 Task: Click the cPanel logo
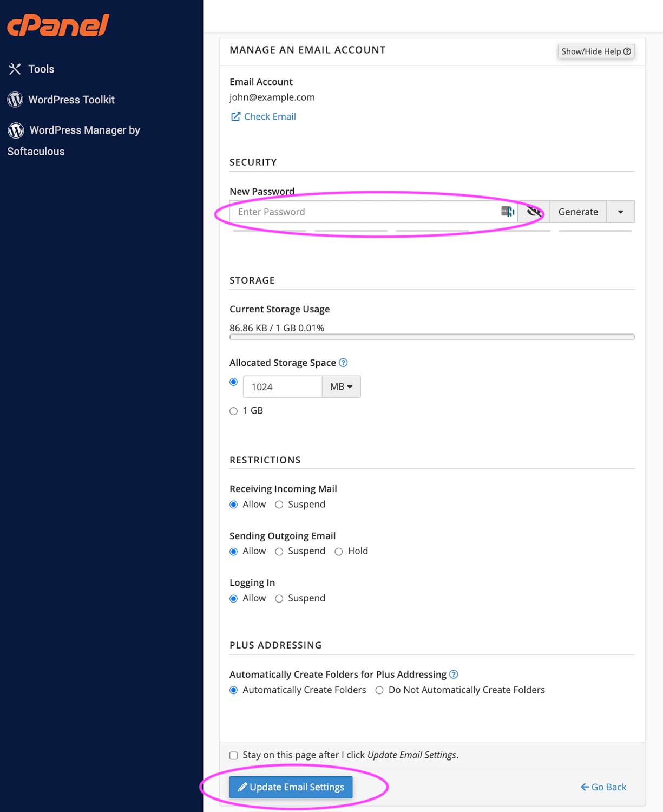point(58,25)
